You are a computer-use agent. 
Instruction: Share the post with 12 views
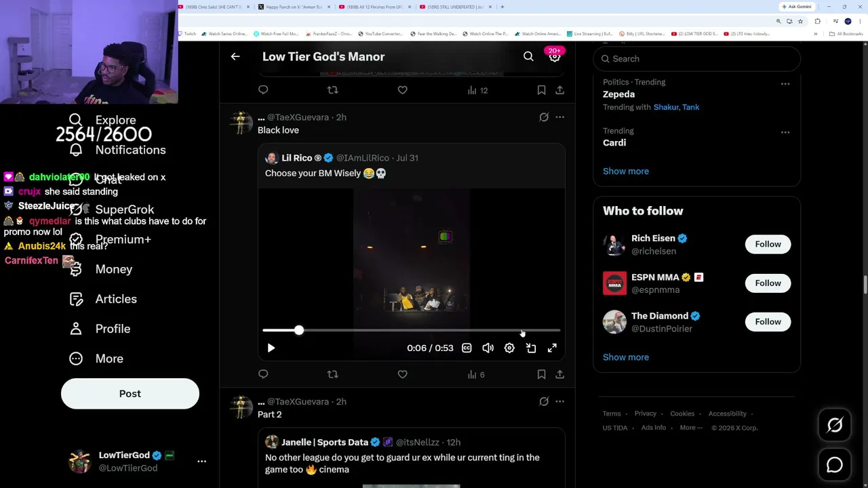[x=559, y=90]
